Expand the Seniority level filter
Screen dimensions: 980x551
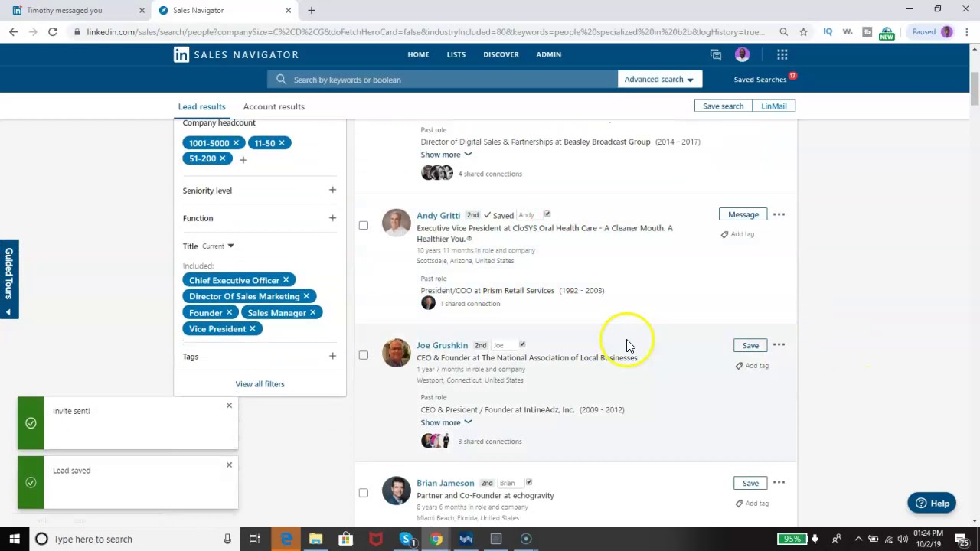332,190
